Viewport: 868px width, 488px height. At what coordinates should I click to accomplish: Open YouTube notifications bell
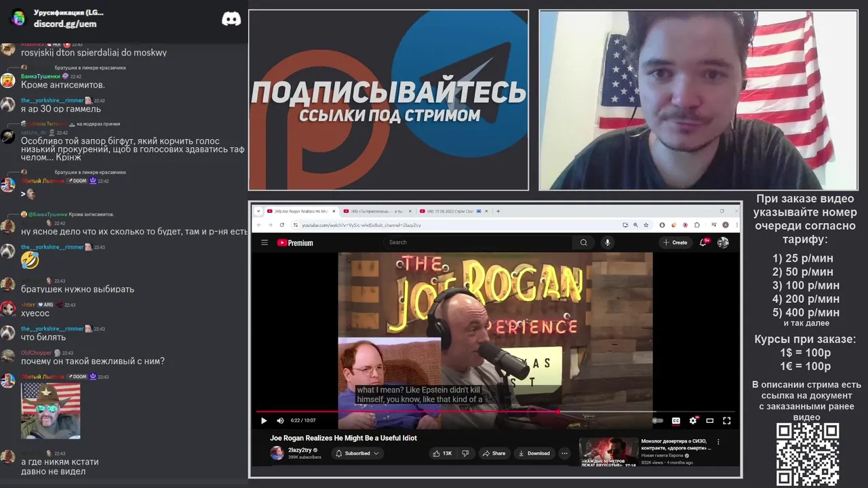pos(704,242)
